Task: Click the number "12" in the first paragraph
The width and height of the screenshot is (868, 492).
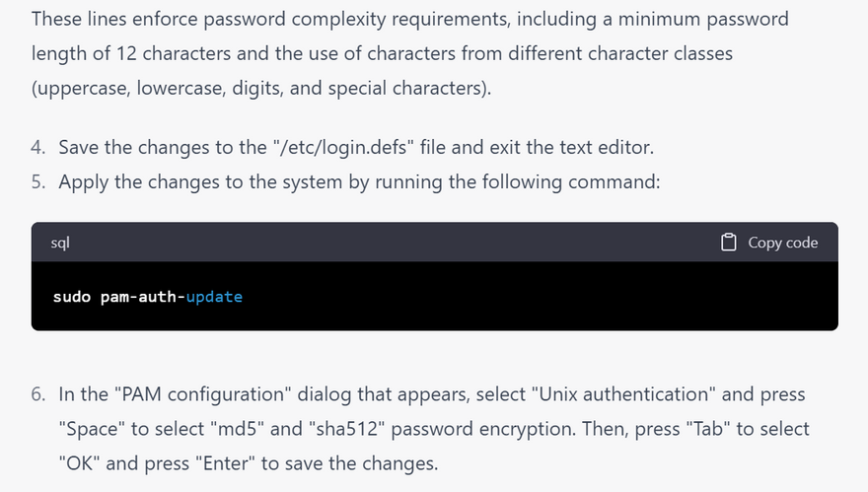Action: 126,54
